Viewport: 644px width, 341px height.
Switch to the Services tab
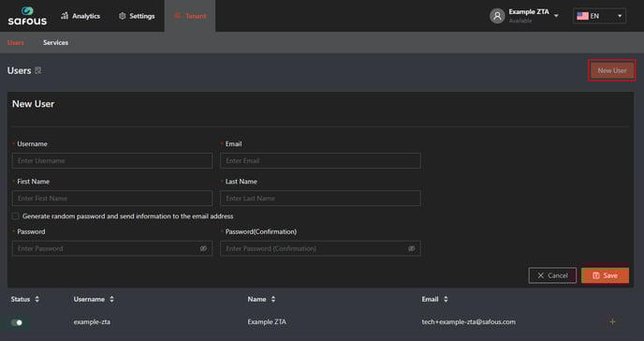click(x=55, y=42)
